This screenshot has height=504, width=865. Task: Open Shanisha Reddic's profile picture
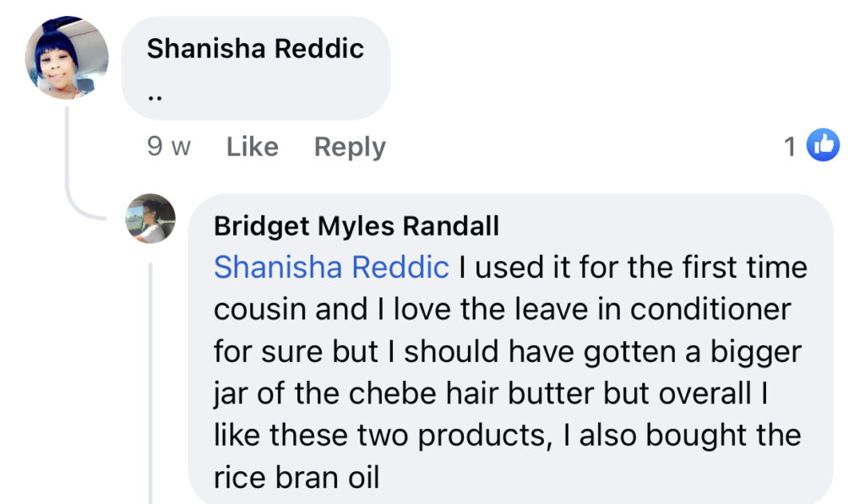click(67, 58)
